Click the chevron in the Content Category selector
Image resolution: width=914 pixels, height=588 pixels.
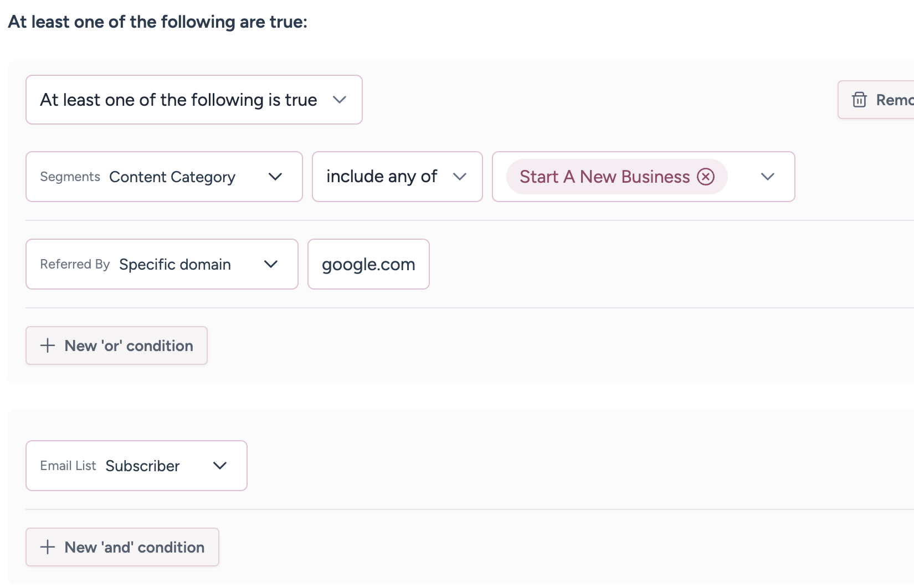(275, 177)
